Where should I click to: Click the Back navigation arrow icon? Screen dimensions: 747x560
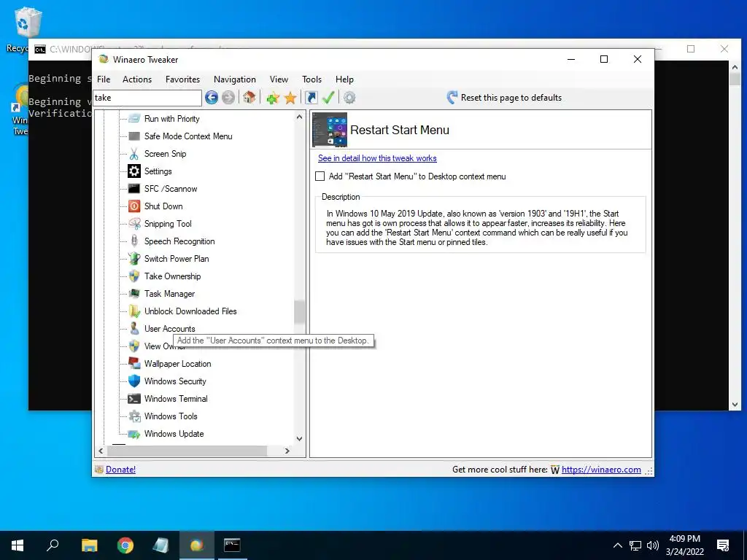(212, 98)
